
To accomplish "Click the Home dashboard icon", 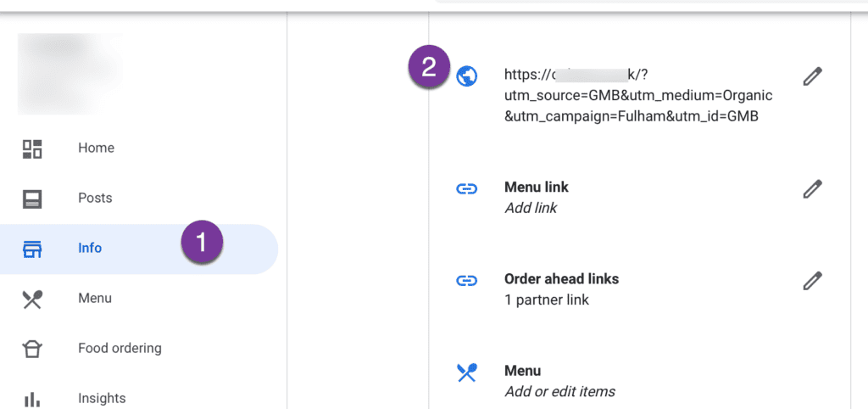I will click(x=32, y=148).
